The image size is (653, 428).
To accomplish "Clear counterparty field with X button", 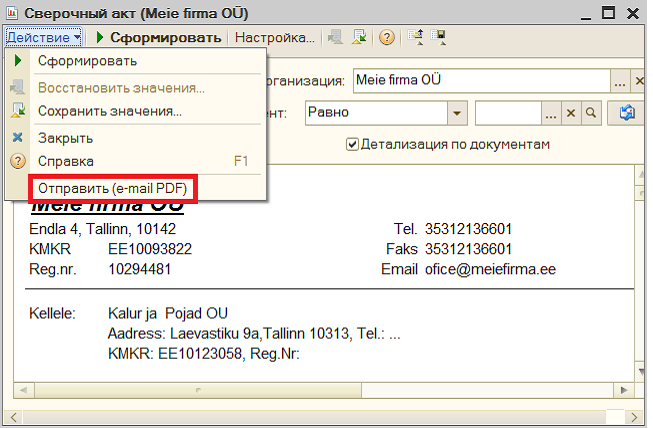I will point(571,113).
